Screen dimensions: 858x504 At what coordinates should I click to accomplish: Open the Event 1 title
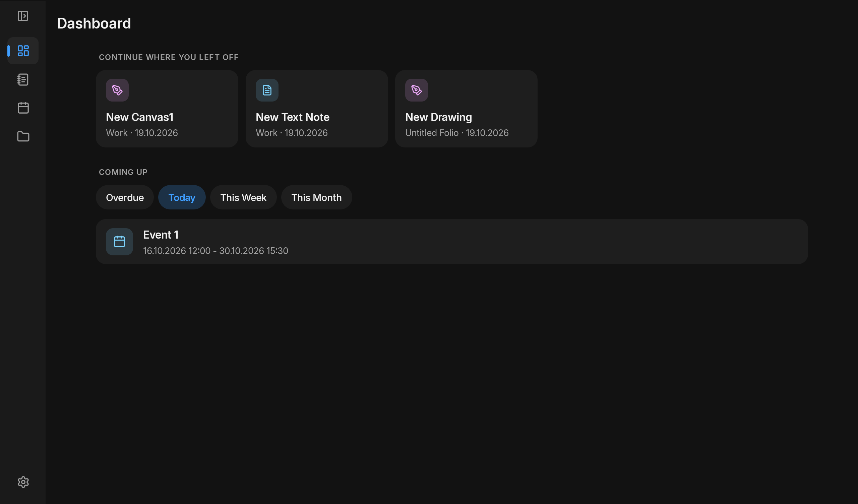click(x=161, y=235)
